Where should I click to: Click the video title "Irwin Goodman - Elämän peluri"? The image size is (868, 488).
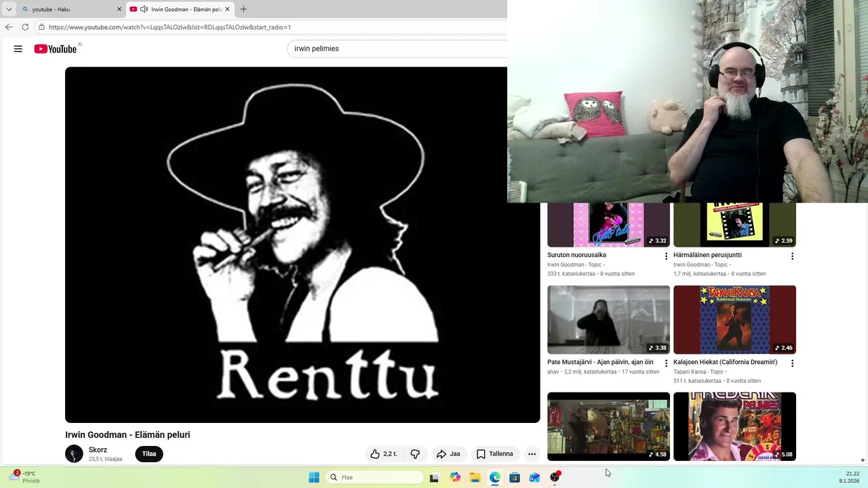[x=127, y=435]
